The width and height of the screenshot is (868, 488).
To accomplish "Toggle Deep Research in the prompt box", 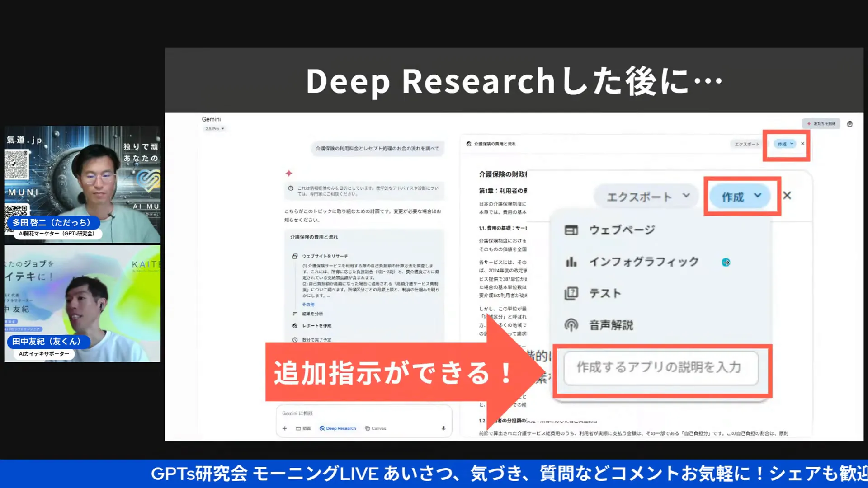I will (x=338, y=428).
